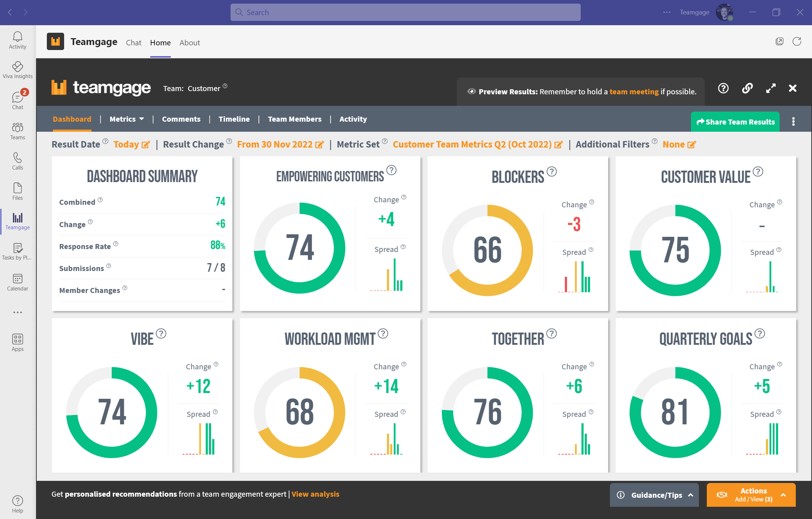The width and height of the screenshot is (812, 519).
Task: Expand the Actions Add / View (3) panel
Action: point(751,495)
